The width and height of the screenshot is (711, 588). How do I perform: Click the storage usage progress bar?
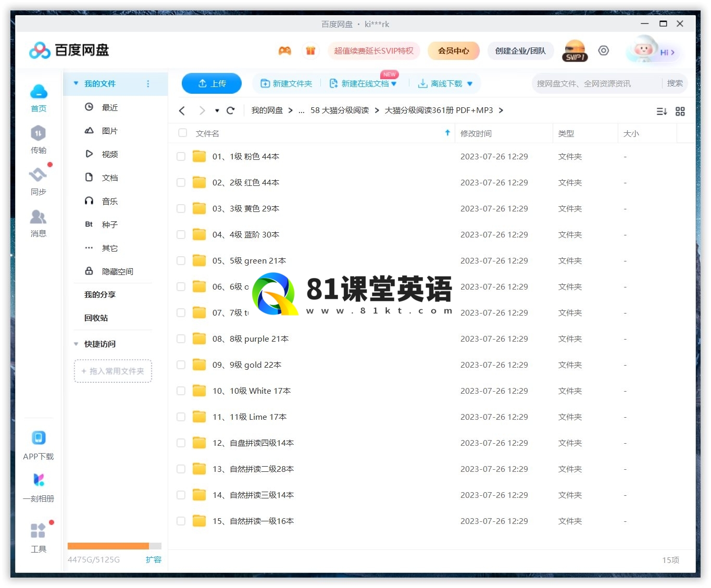tap(115, 546)
